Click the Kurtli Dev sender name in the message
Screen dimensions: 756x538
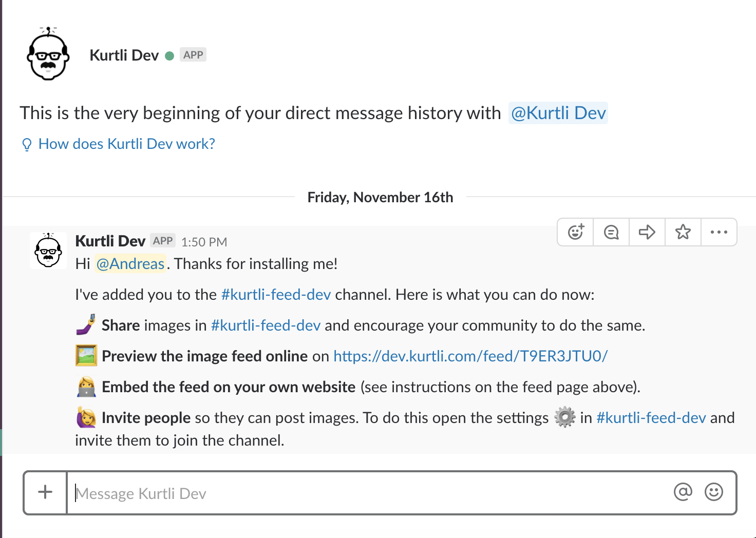pyautogui.click(x=110, y=241)
